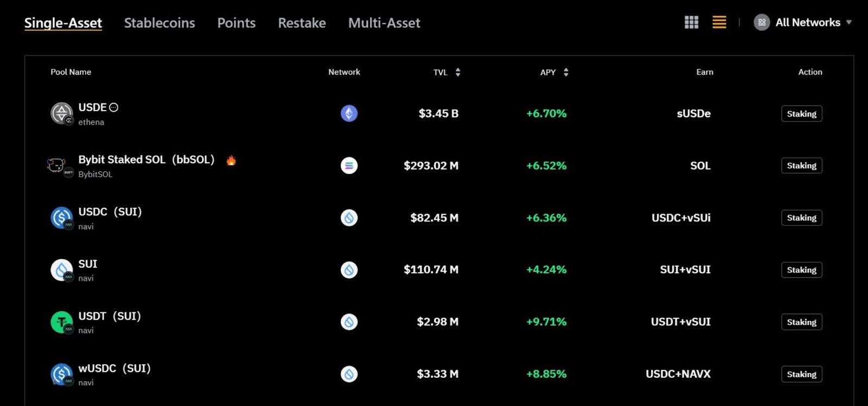The image size is (868, 406).
Task: Click the SUI+vSUI earn label
Action: pyautogui.click(x=685, y=269)
